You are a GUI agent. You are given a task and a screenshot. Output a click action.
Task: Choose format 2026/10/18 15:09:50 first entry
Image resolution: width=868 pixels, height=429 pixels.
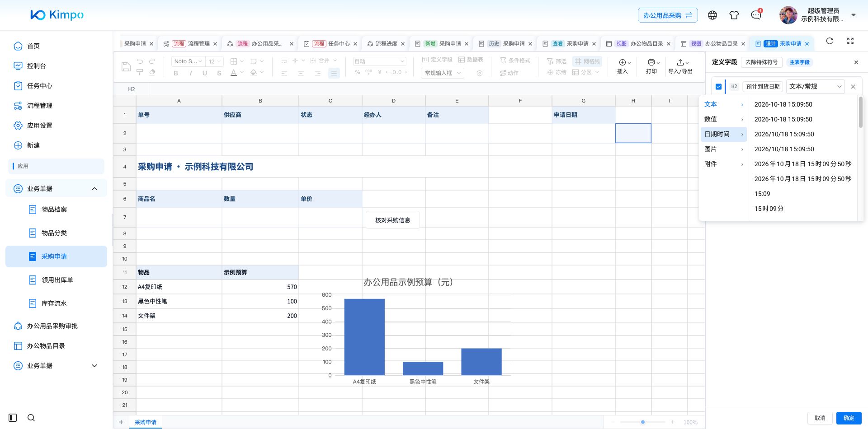click(803, 134)
